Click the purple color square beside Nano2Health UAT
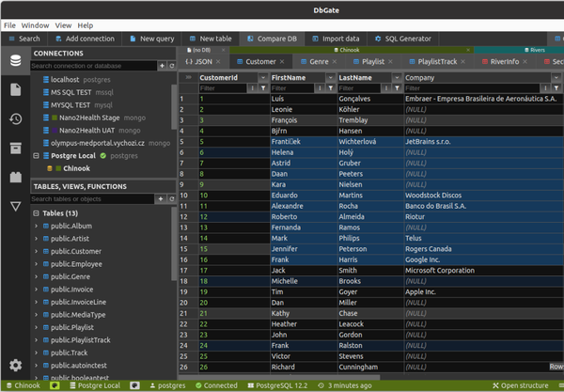564x392 pixels. coord(55,130)
